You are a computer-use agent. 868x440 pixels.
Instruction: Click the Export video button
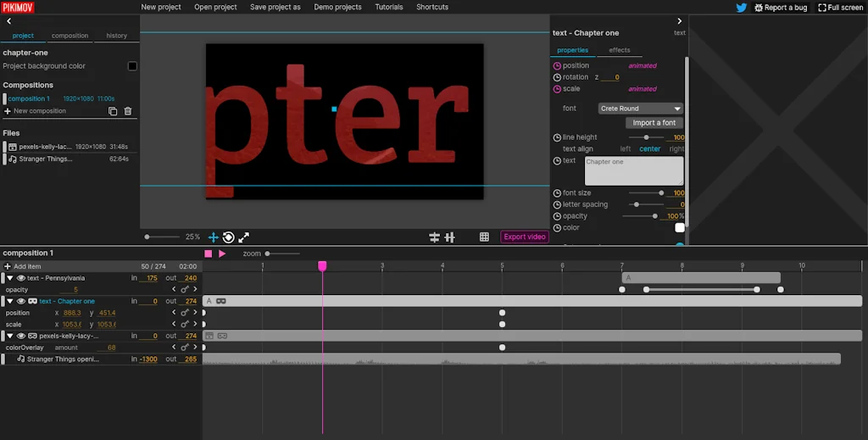[525, 237]
